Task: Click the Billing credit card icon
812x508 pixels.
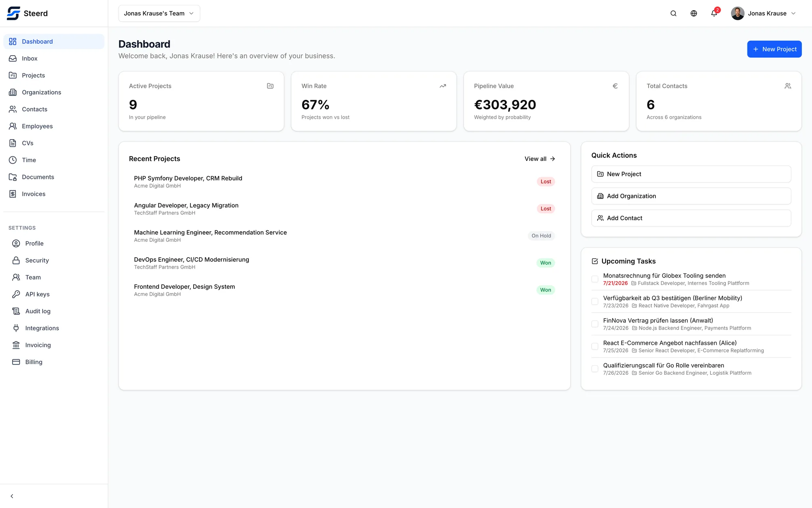Action: [x=16, y=362]
